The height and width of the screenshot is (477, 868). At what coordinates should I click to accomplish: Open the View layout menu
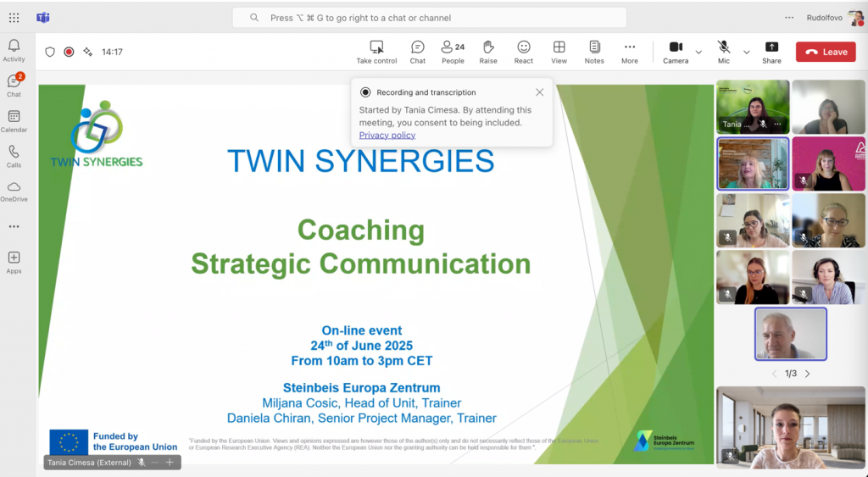point(559,53)
